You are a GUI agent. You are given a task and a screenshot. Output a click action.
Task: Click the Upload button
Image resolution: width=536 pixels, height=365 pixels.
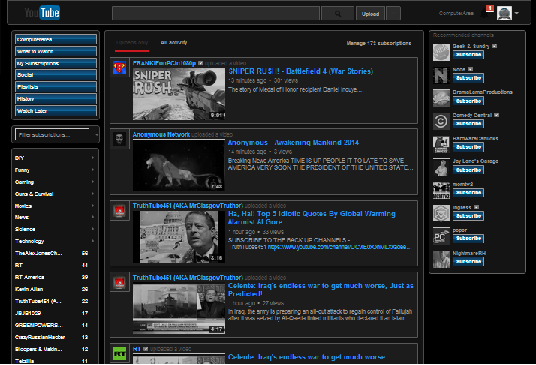coord(370,14)
